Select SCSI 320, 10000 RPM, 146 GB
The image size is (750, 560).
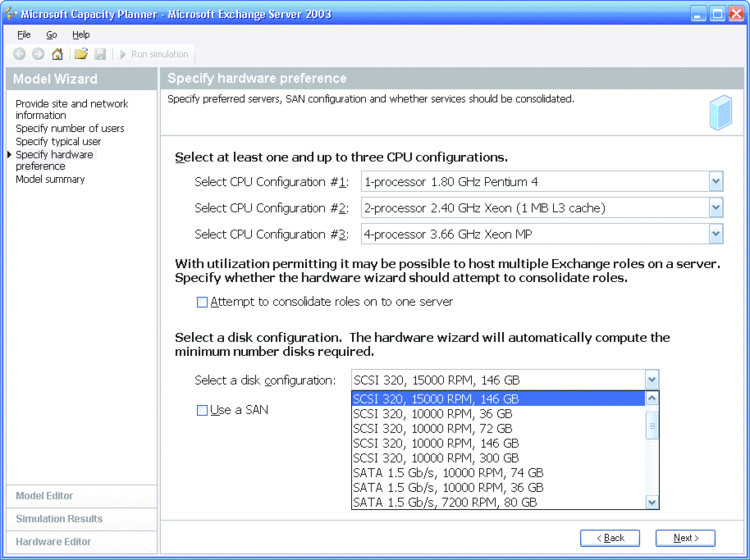[498, 443]
